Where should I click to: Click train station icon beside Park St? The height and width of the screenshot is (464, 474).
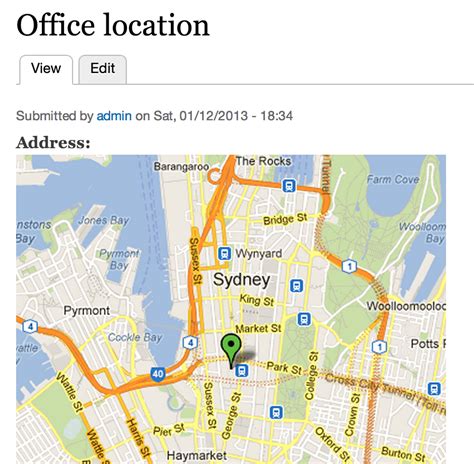pyautogui.click(x=242, y=370)
